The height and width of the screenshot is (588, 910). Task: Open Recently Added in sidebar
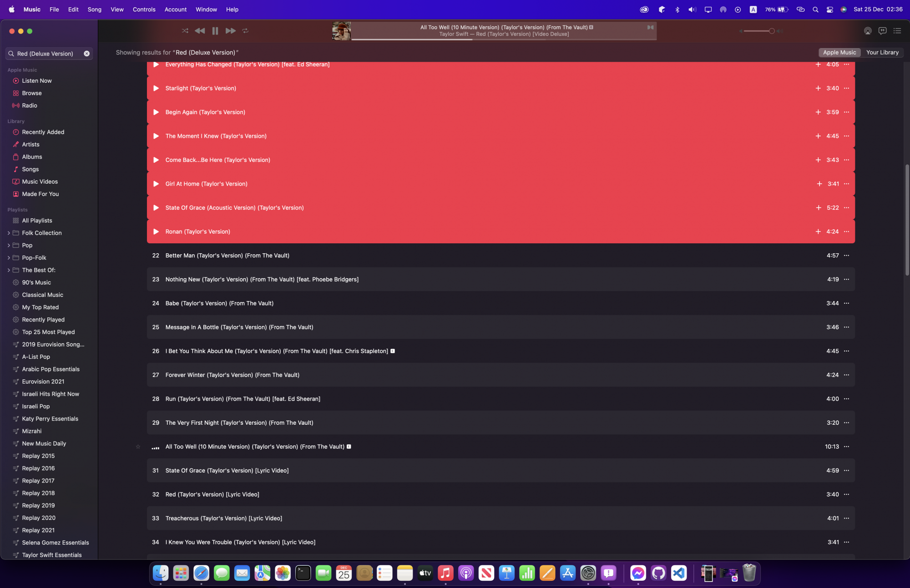pos(43,132)
